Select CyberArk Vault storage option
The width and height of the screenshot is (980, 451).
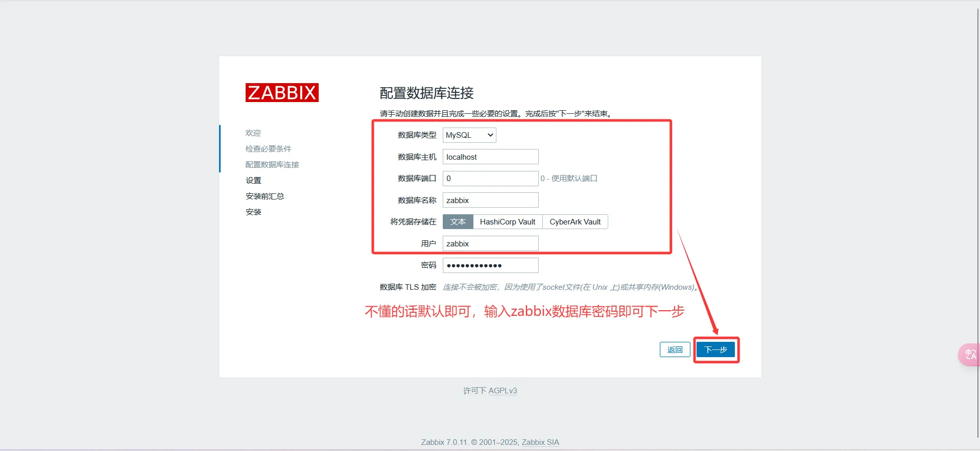[x=575, y=222]
